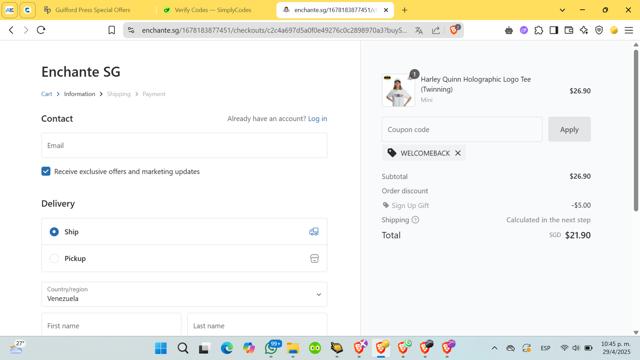640x360 pixels.
Task: Click the Cart breadcrumb link
Action: tap(47, 94)
